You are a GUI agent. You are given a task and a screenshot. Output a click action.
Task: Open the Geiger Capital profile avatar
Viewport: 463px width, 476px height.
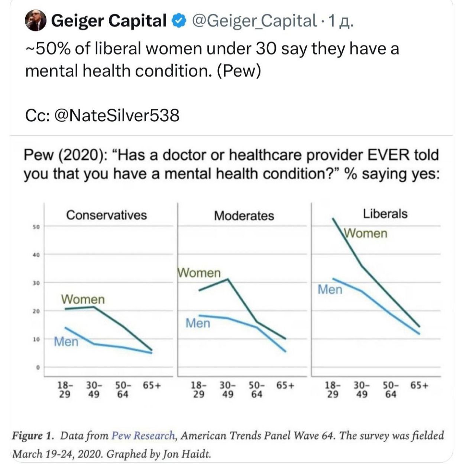point(35,20)
